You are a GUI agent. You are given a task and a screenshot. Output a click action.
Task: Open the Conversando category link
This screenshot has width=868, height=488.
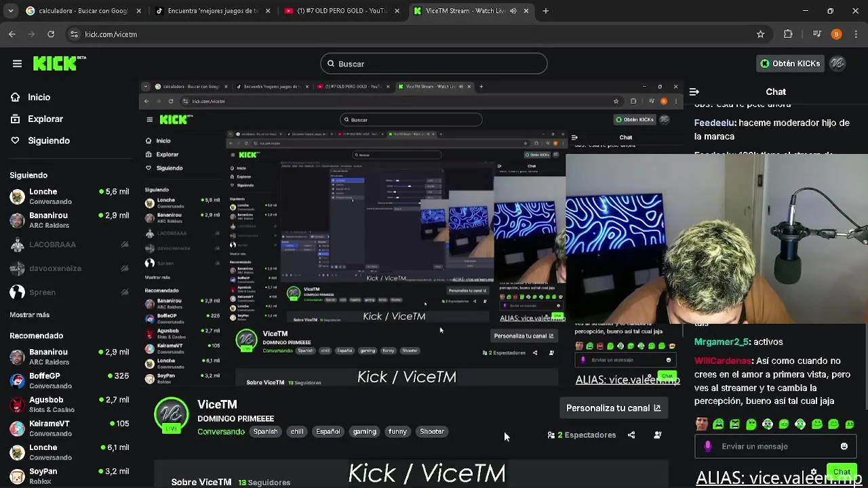tap(221, 432)
